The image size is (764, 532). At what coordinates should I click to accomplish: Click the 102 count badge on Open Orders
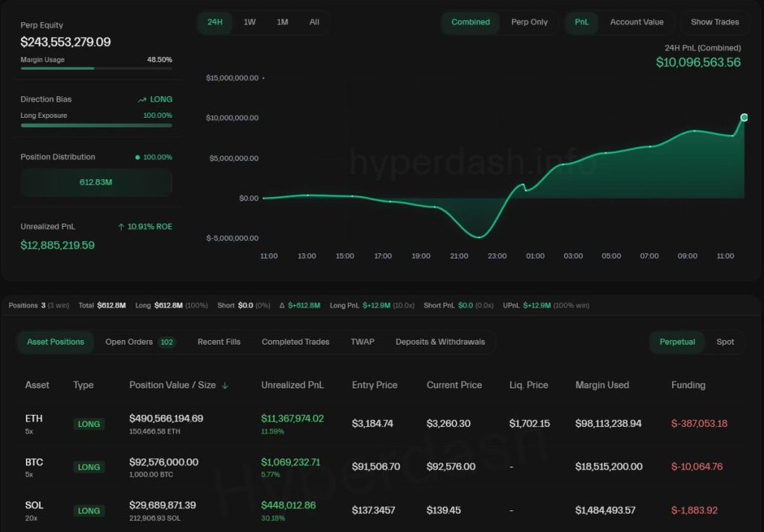click(166, 341)
